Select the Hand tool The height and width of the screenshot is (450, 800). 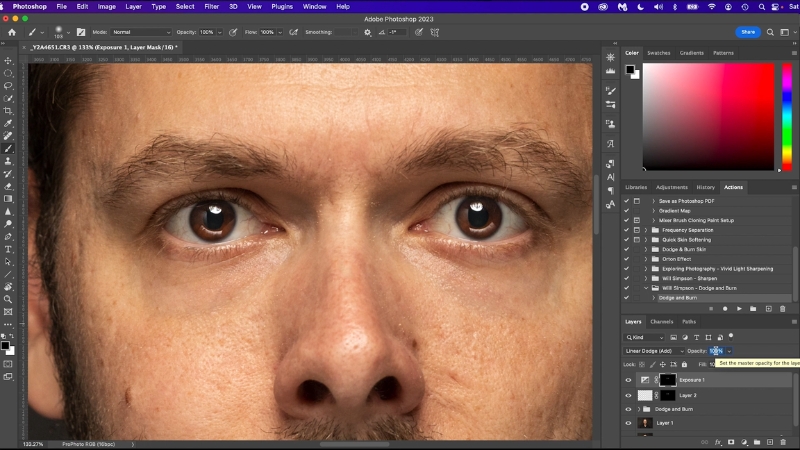coord(8,287)
